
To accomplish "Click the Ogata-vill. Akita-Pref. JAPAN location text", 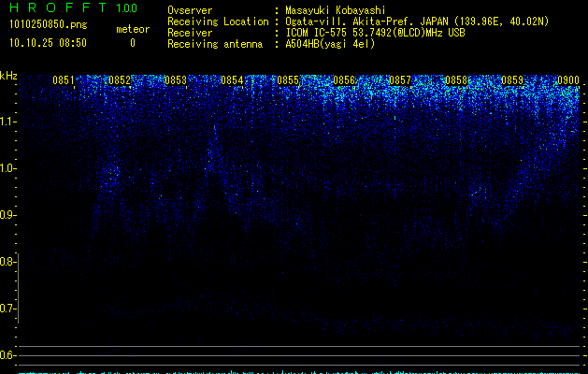I will tap(417, 22).
